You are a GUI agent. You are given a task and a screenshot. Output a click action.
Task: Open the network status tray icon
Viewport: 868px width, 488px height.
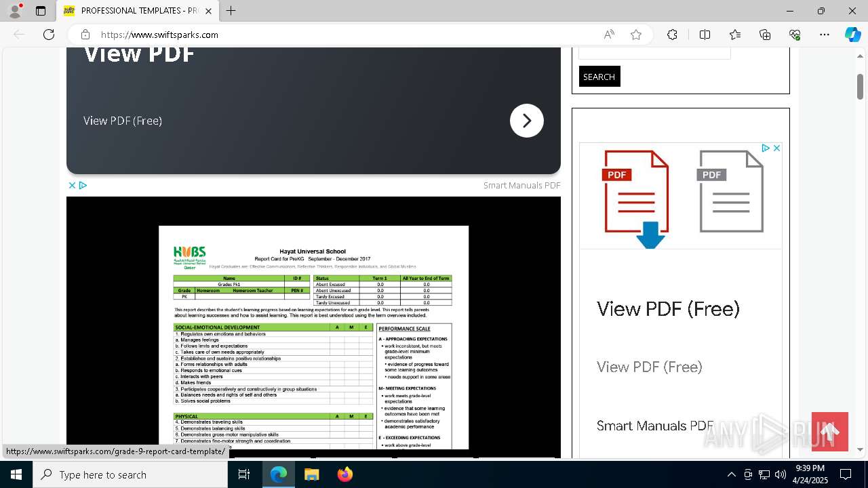(764, 474)
